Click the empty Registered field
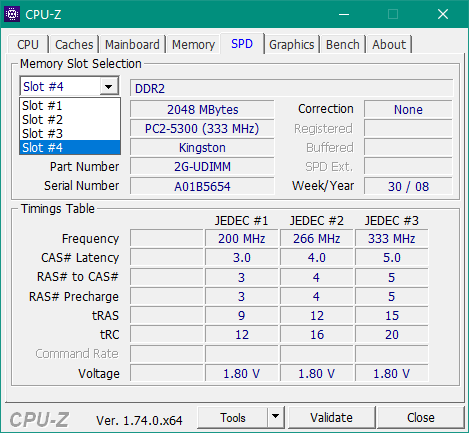Screen dimensions: 469x433 point(408,129)
